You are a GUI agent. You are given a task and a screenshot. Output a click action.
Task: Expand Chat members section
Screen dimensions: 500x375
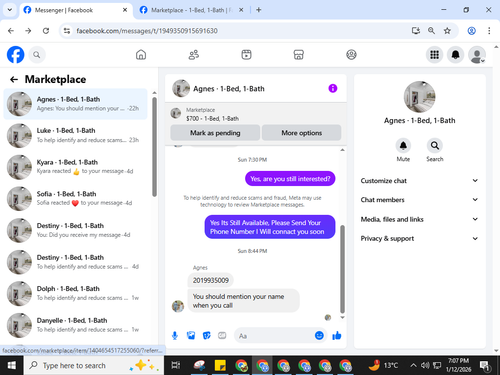[x=419, y=200]
